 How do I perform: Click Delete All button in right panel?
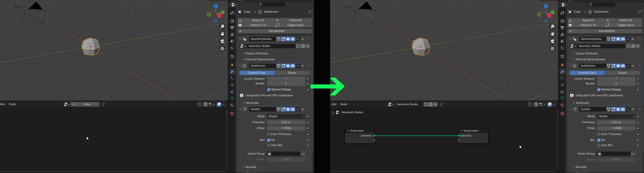pyautogui.click(x=623, y=20)
